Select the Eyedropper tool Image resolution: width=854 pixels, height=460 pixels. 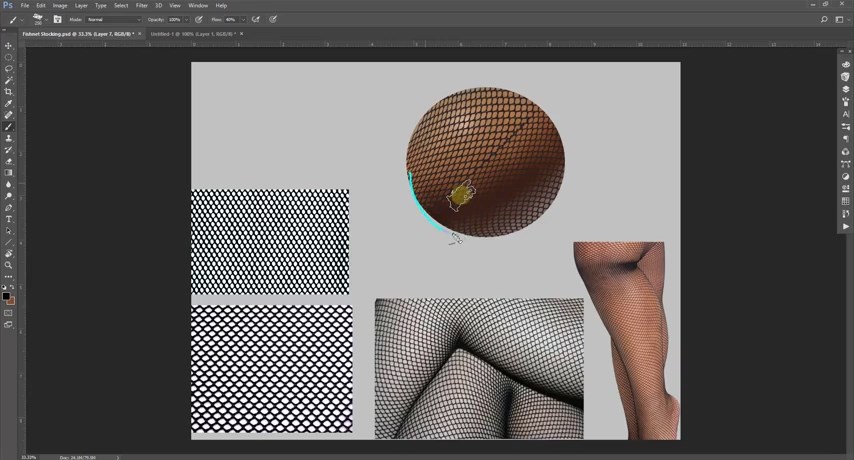pos(8,103)
